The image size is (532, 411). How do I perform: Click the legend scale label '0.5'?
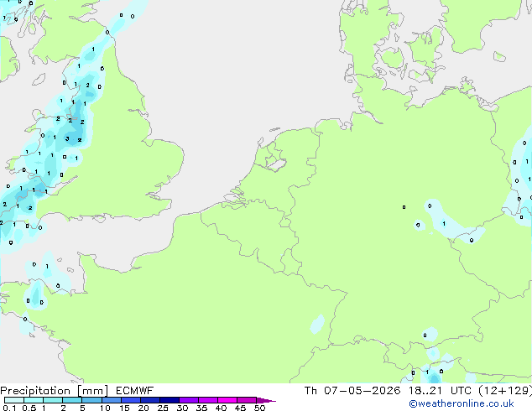click(x=29, y=408)
